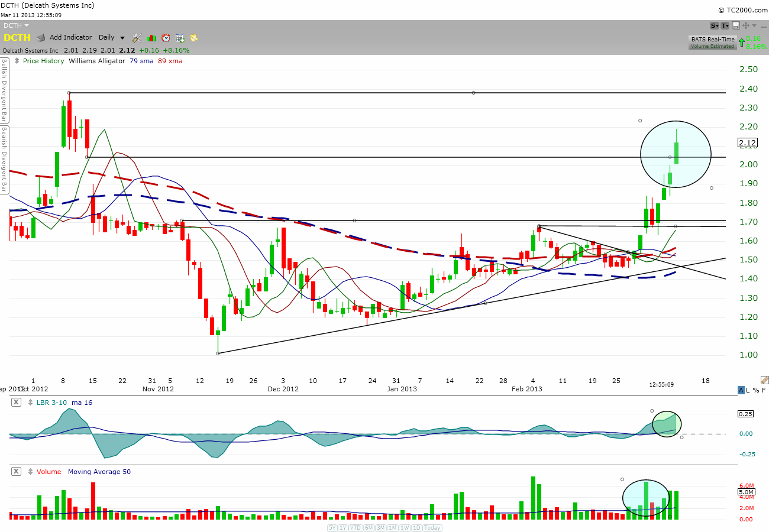Image resolution: width=769 pixels, height=532 pixels.
Task: Close the LBR 3-10 indicator pane
Action: point(16,403)
